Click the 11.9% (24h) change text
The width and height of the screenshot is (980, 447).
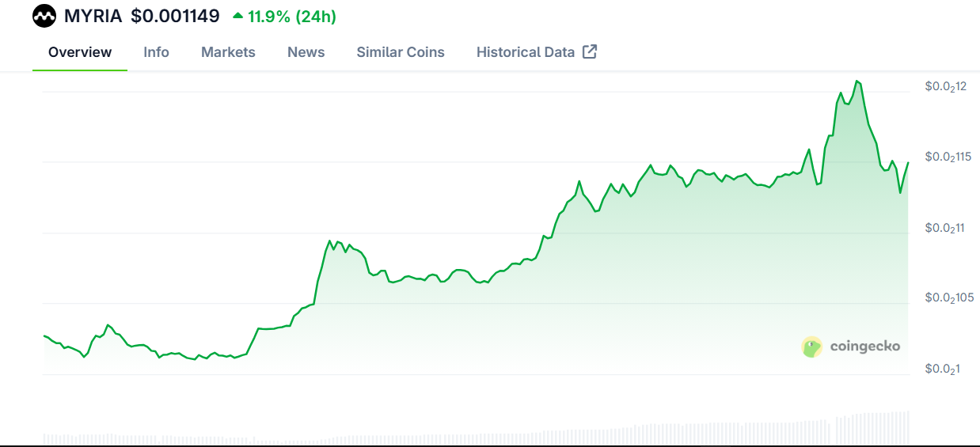[292, 15]
